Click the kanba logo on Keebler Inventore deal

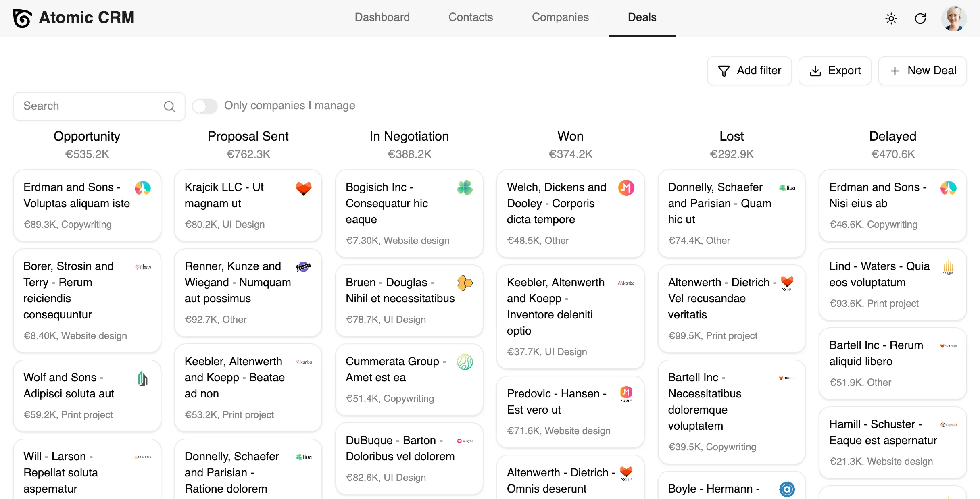click(x=626, y=283)
